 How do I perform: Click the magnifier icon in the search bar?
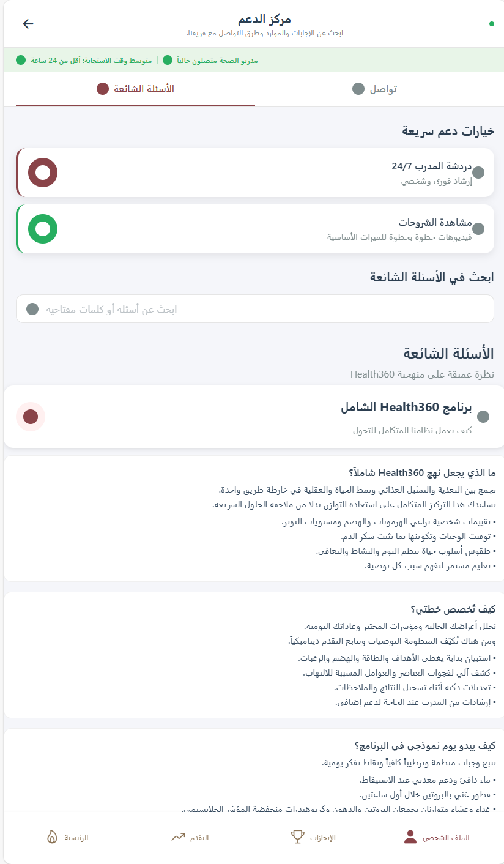[x=32, y=308]
